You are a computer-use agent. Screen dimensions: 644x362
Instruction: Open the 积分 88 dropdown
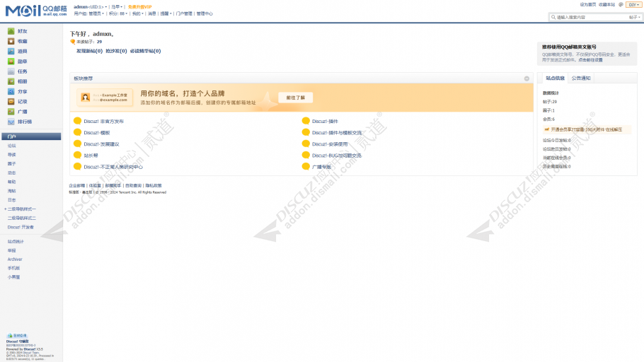[118, 13]
